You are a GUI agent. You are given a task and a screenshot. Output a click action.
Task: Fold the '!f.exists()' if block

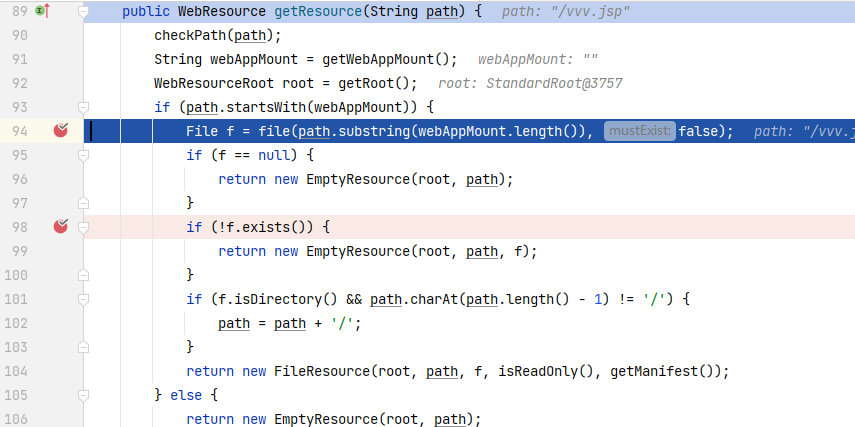(x=84, y=227)
